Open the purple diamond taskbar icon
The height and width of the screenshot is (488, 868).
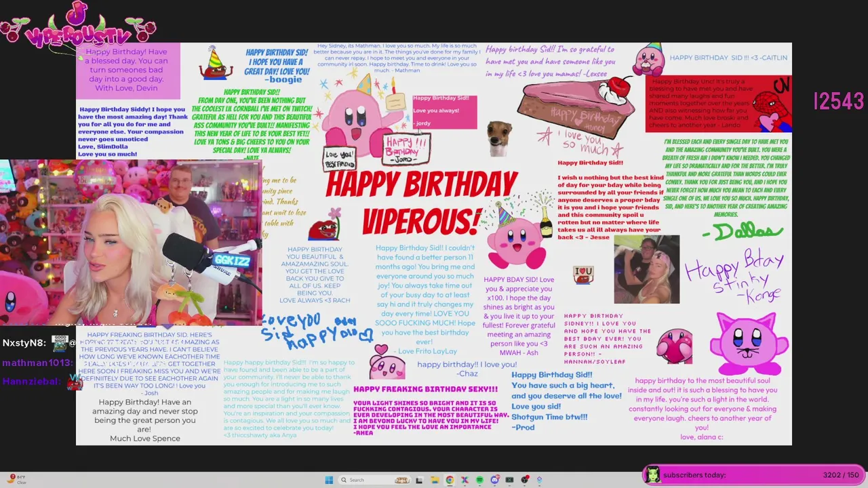539,480
